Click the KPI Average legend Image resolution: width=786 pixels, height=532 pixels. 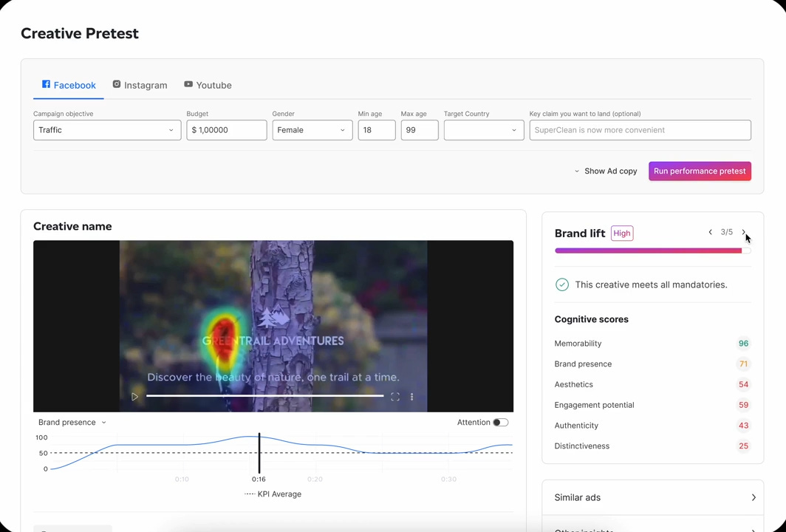click(x=273, y=494)
